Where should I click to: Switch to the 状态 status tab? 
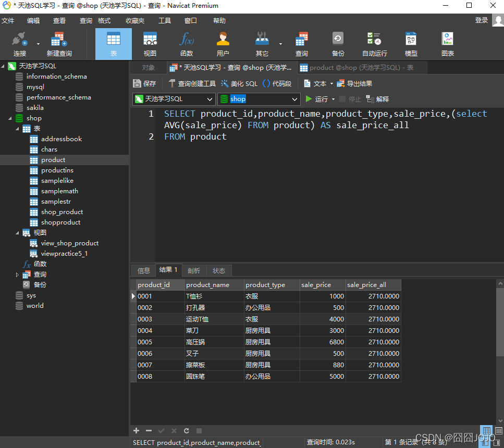click(219, 270)
